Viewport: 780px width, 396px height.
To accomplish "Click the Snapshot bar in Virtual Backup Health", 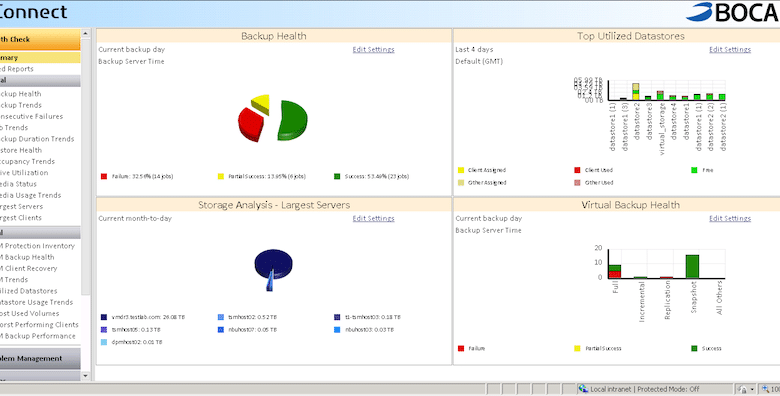I will coord(692,267).
